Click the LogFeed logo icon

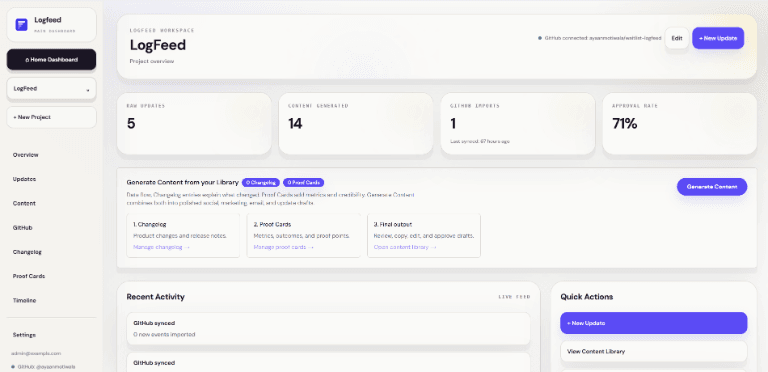22,24
